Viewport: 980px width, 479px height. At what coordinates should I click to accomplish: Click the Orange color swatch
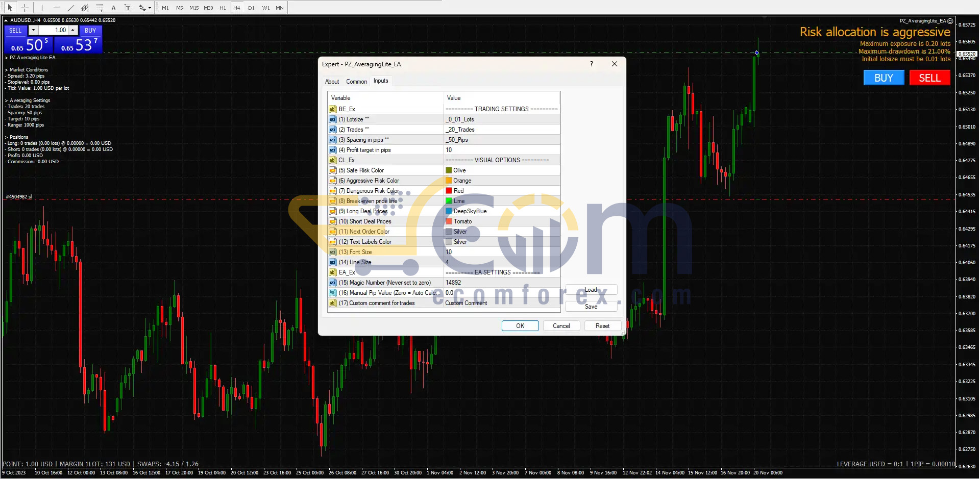449,181
